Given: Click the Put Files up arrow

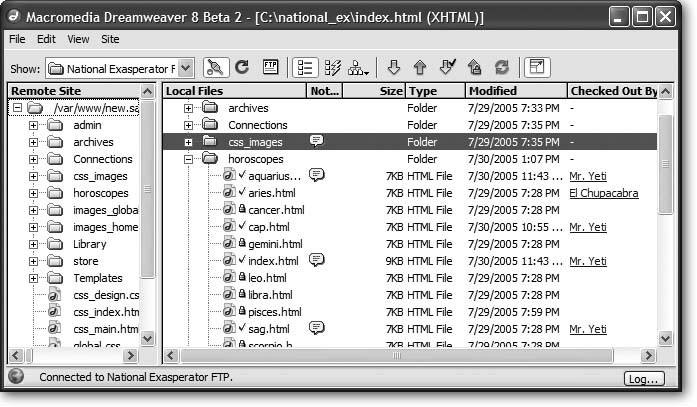Looking at the screenshot, I should tap(420, 68).
